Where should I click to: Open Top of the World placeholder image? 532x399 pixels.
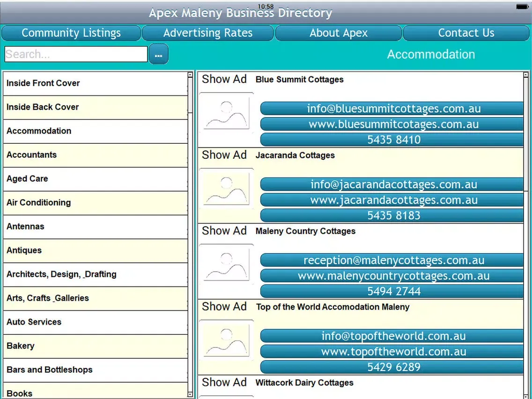[x=226, y=340]
